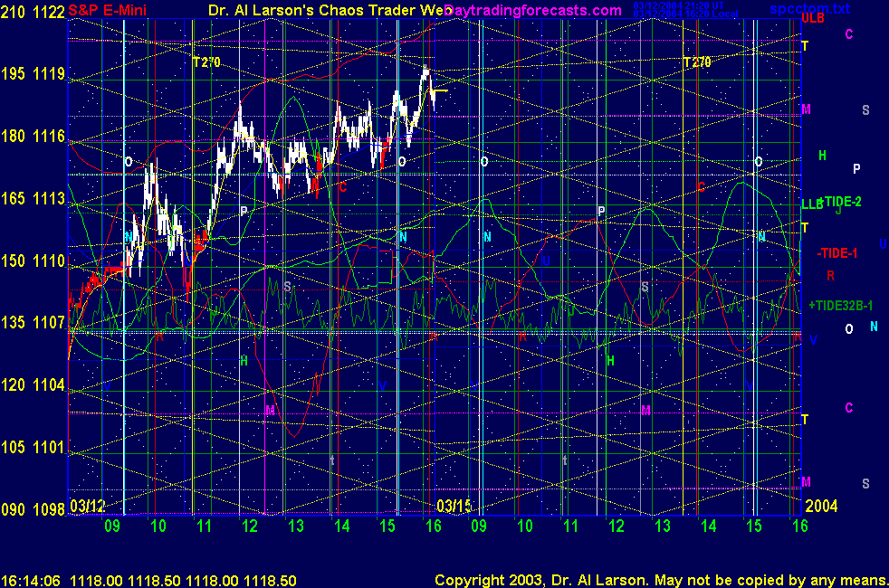Image resolution: width=889 pixels, height=588 pixels.
Task: Click the 150 1110 price axis label
Action: [x=33, y=261]
